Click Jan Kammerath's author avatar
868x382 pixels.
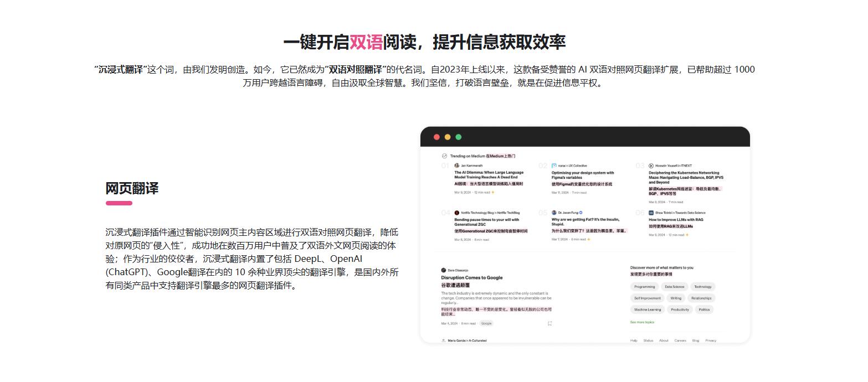coord(457,166)
